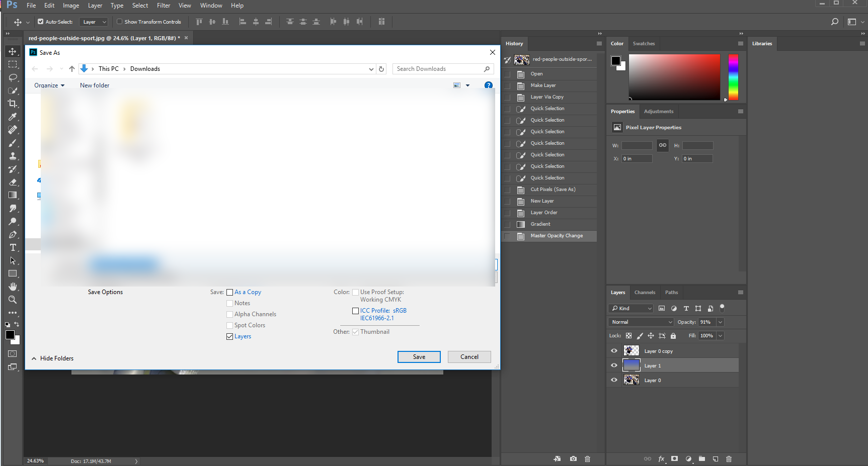868x466 pixels.
Task: Click the hue spectrum slider
Action: click(x=733, y=77)
